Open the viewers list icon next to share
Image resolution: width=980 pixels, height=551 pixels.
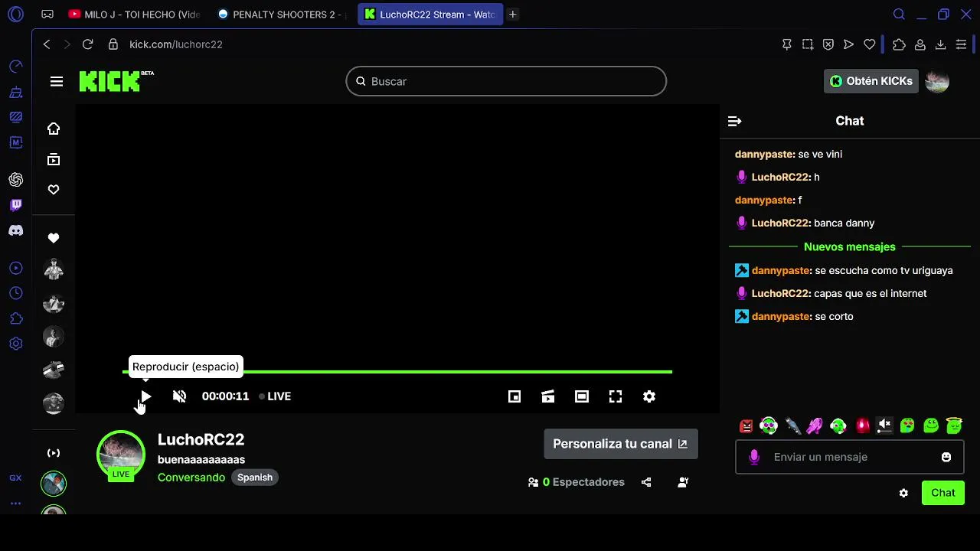click(x=683, y=482)
